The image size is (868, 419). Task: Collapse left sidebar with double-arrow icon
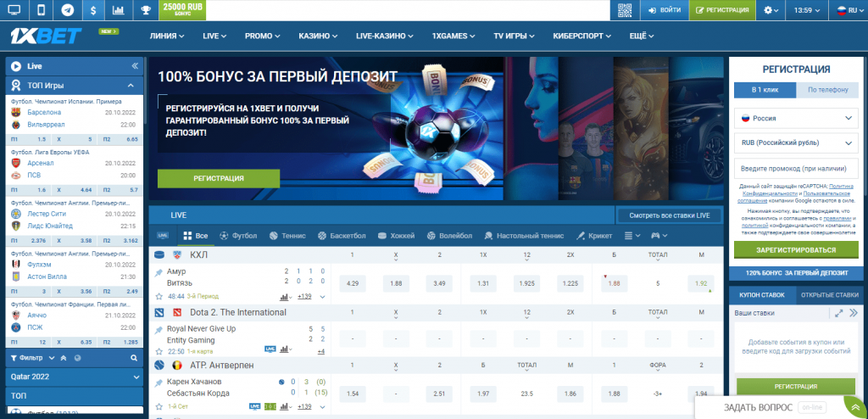point(134,65)
